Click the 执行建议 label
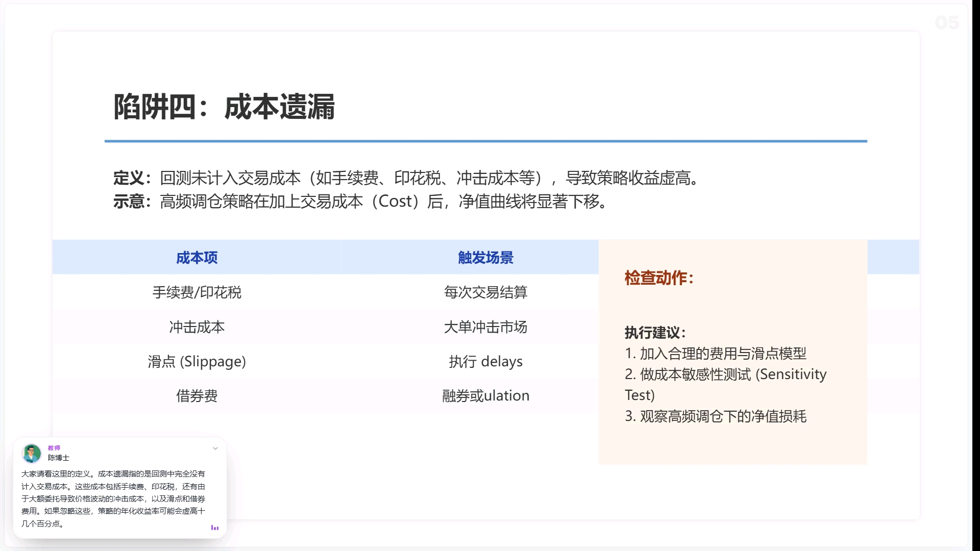 click(x=655, y=333)
